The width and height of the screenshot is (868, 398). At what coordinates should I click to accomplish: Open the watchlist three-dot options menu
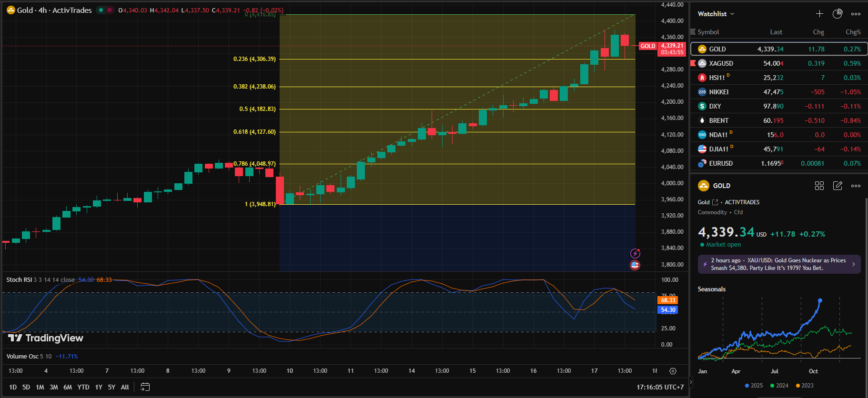(x=856, y=14)
